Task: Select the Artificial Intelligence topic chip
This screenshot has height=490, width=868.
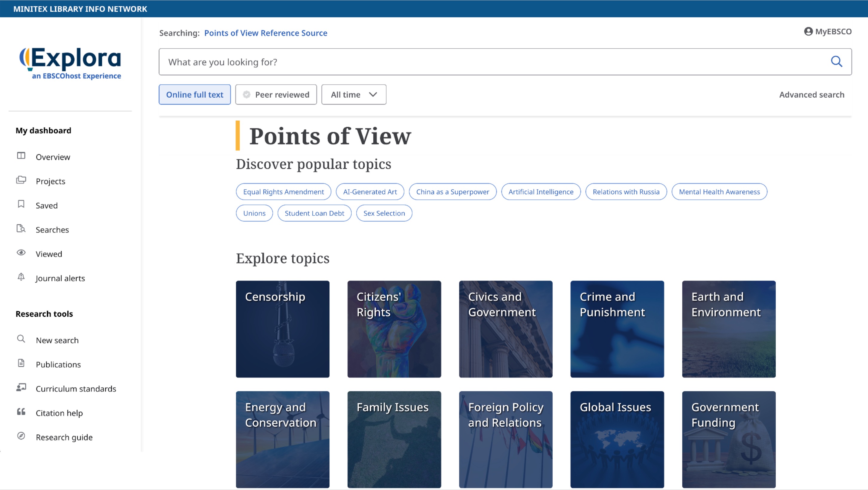Action: pos(540,192)
